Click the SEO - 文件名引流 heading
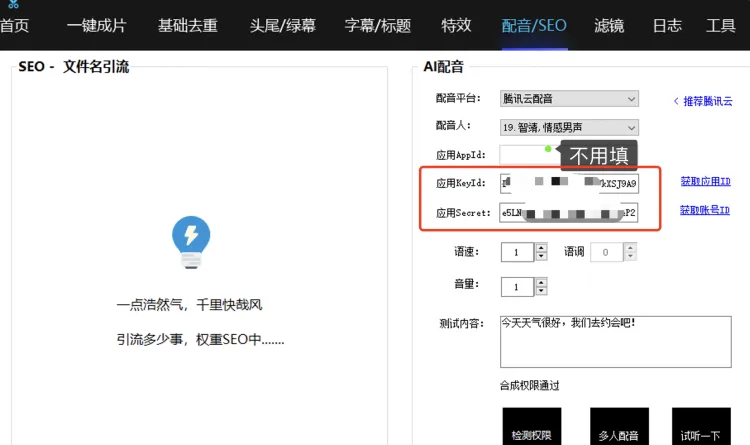This screenshot has width=750, height=445. coord(74,67)
